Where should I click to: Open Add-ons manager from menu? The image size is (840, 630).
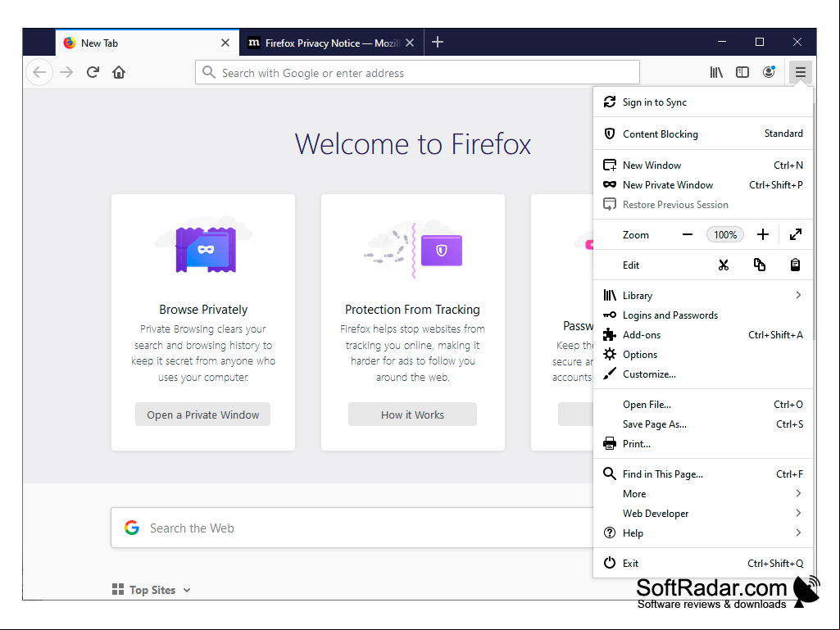tap(703, 335)
